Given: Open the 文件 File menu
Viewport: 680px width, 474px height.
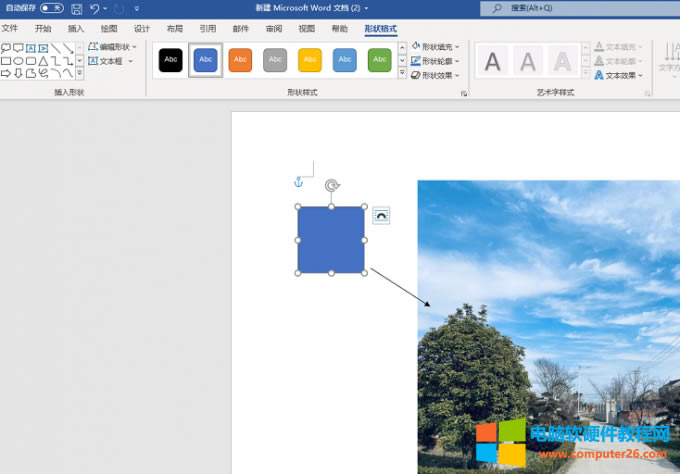Looking at the screenshot, I should (10, 29).
